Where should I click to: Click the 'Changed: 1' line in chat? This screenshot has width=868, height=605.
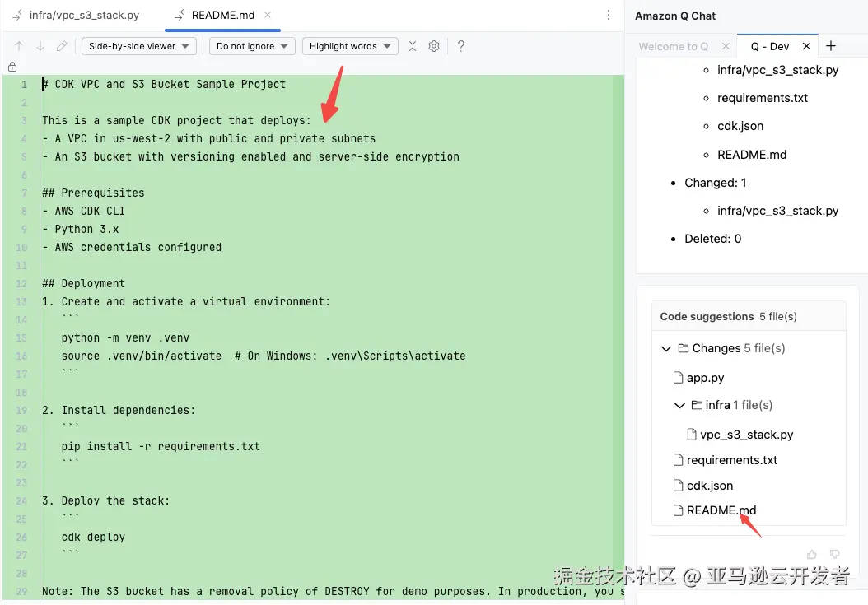click(715, 183)
